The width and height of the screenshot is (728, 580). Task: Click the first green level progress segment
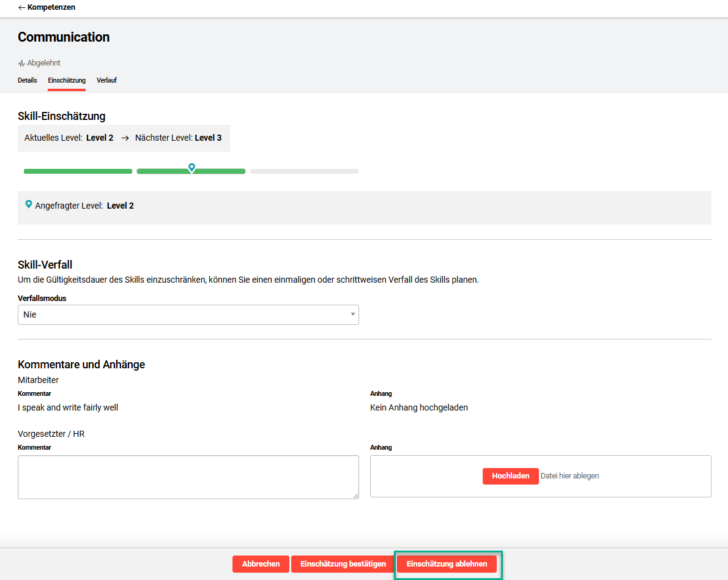point(78,171)
